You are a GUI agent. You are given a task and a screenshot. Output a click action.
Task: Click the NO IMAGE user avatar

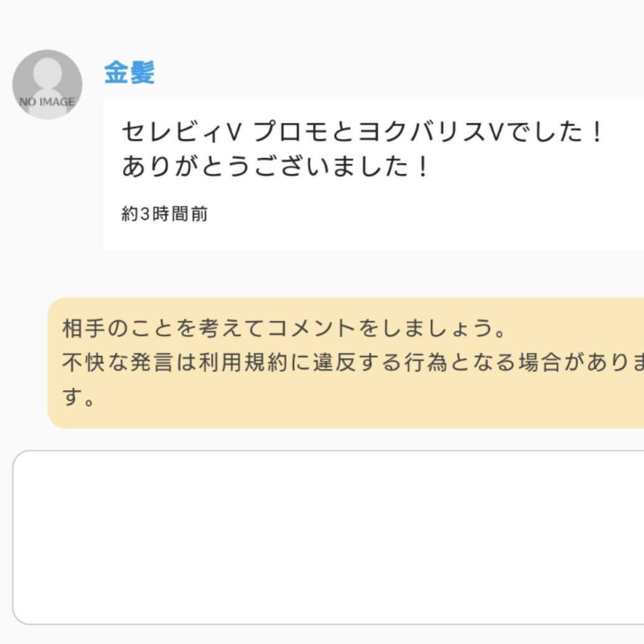(47, 84)
